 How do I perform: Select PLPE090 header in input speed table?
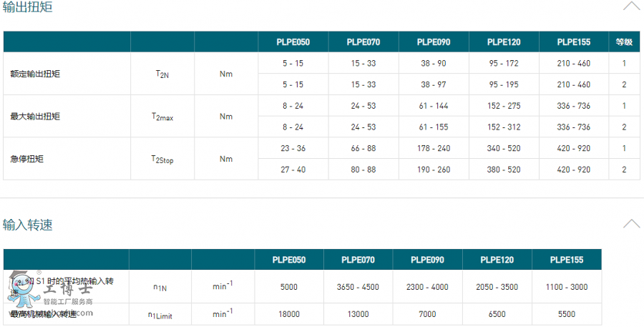click(x=428, y=260)
